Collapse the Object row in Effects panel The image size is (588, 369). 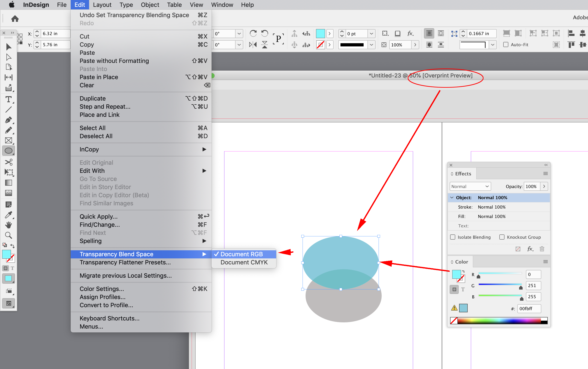452,197
